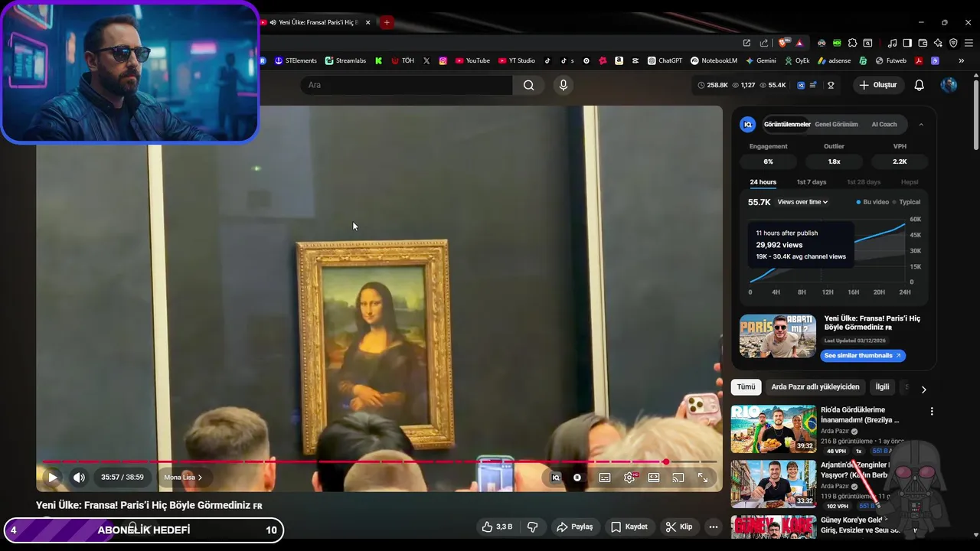Open the Paris video thumbnail in vidIQ panel
This screenshot has height=551, width=980.
(x=778, y=336)
